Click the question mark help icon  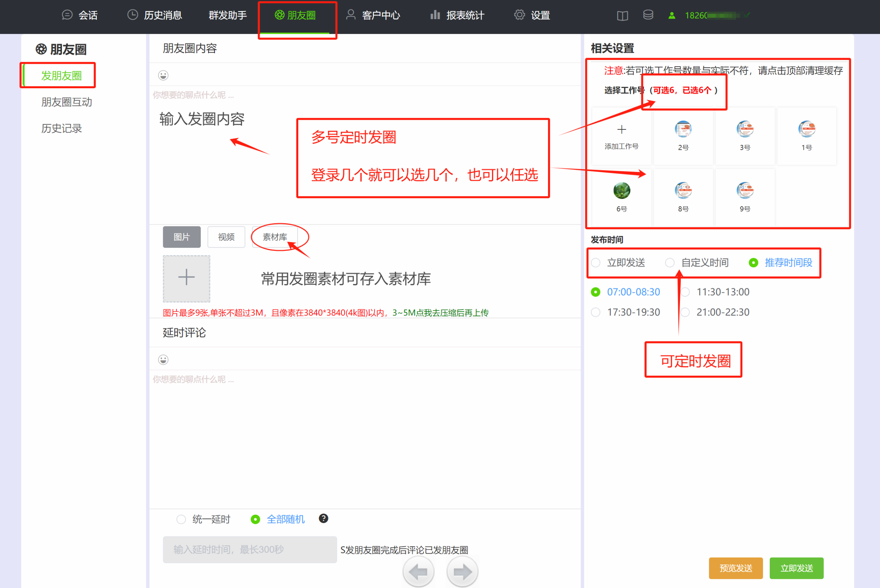point(323,518)
